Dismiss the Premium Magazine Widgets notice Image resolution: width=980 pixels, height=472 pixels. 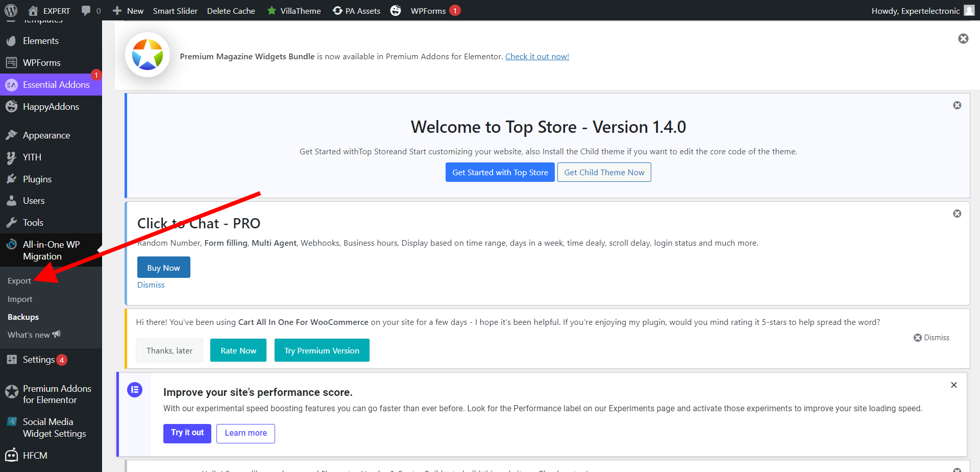[x=963, y=39]
